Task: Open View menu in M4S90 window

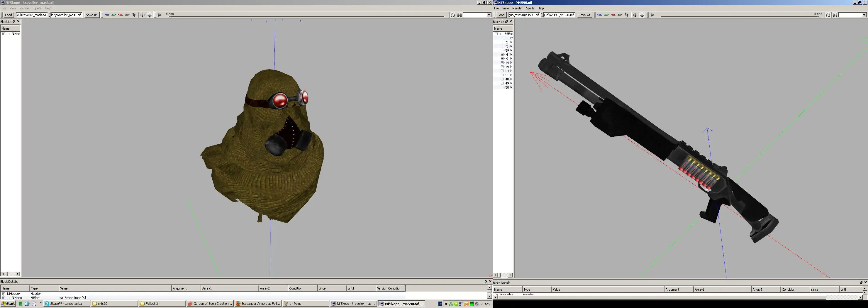Action: click(506, 8)
